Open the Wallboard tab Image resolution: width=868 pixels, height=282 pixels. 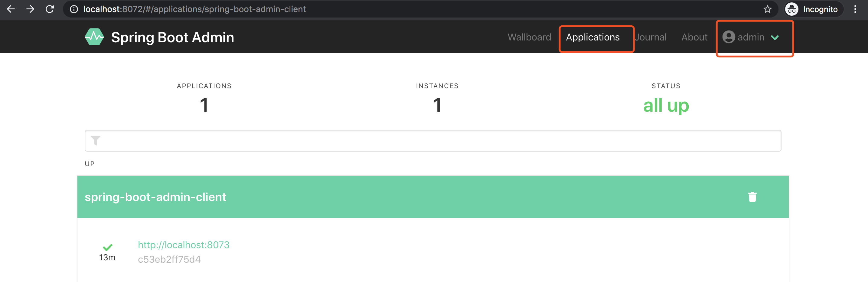[529, 37]
